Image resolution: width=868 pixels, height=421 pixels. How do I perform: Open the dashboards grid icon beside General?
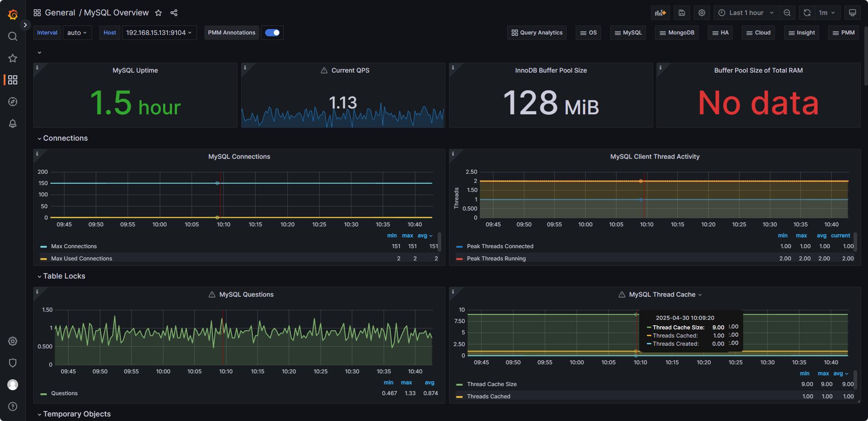click(37, 13)
